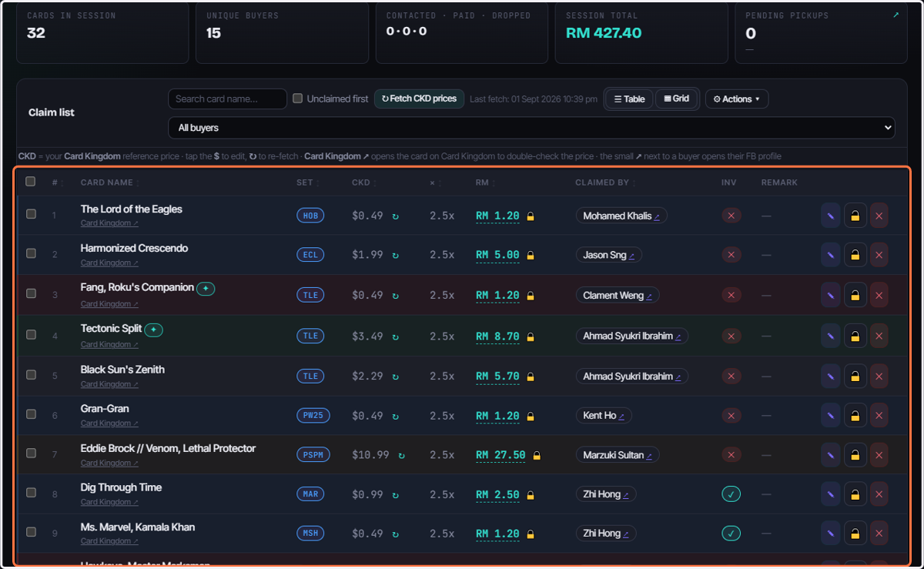Image resolution: width=924 pixels, height=569 pixels.
Task: Open Mohamed Khalis FB profile arrow
Action: tap(657, 216)
